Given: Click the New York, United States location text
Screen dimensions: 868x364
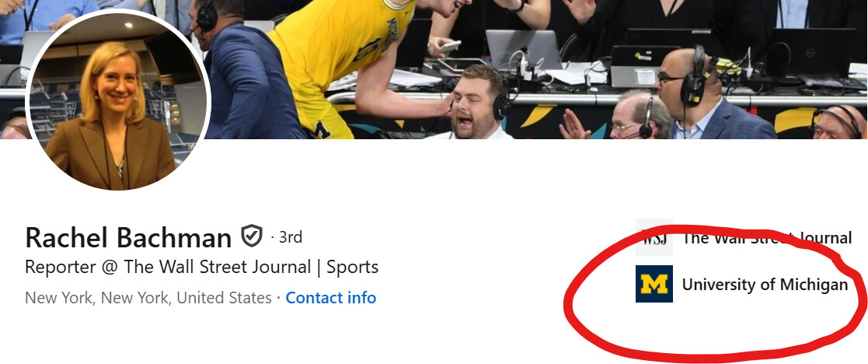Looking at the screenshot, I should point(148,298).
